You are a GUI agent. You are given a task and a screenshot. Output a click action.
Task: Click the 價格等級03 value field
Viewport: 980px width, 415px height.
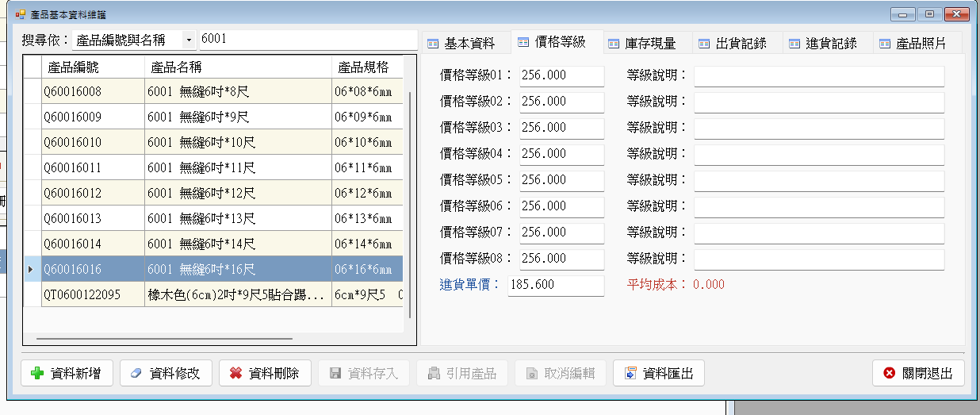(562, 128)
